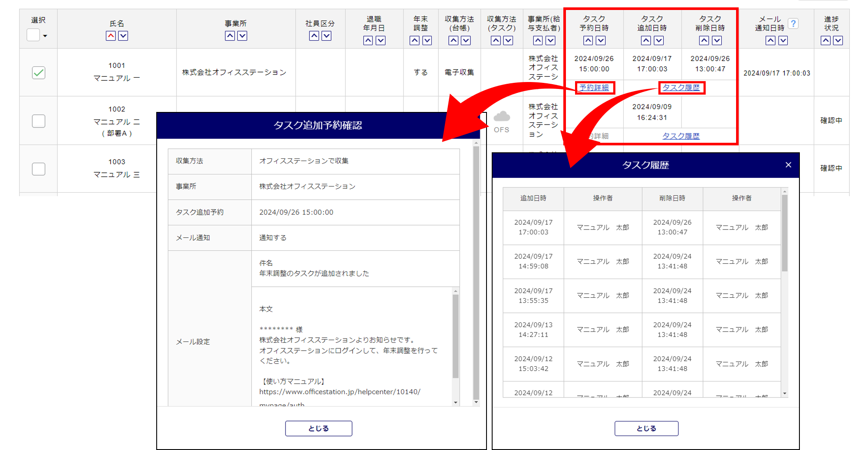Sort 進捗状況 column descending
The image size is (868, 450).
[838, 40]
